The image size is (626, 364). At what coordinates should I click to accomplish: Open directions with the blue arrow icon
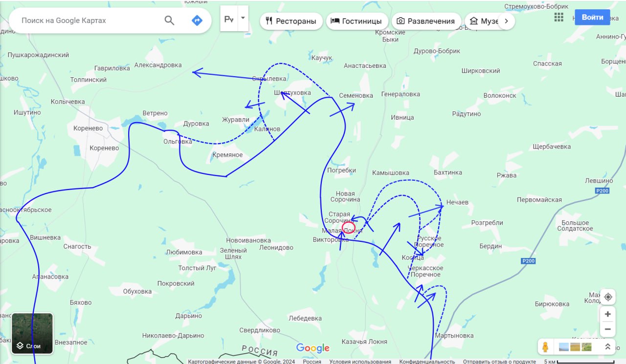197,21
